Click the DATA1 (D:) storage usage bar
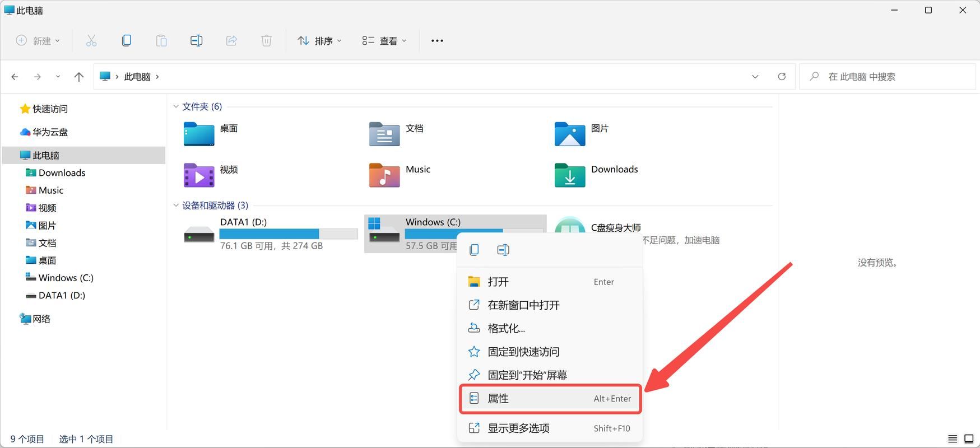Screen dimensions: 980x448 point(289,234)
